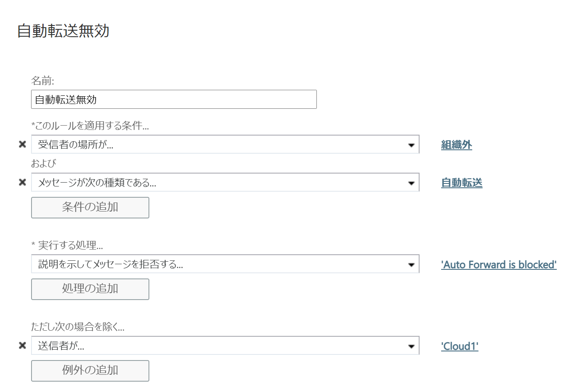
Task: Click the 例外の追加 button
Action: (90, 371)
